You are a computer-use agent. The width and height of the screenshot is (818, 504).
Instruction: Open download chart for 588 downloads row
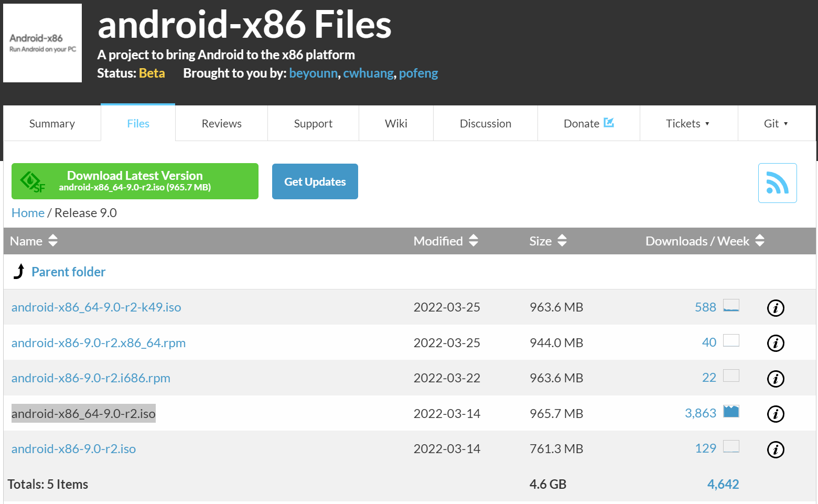[x=731, y=305]
